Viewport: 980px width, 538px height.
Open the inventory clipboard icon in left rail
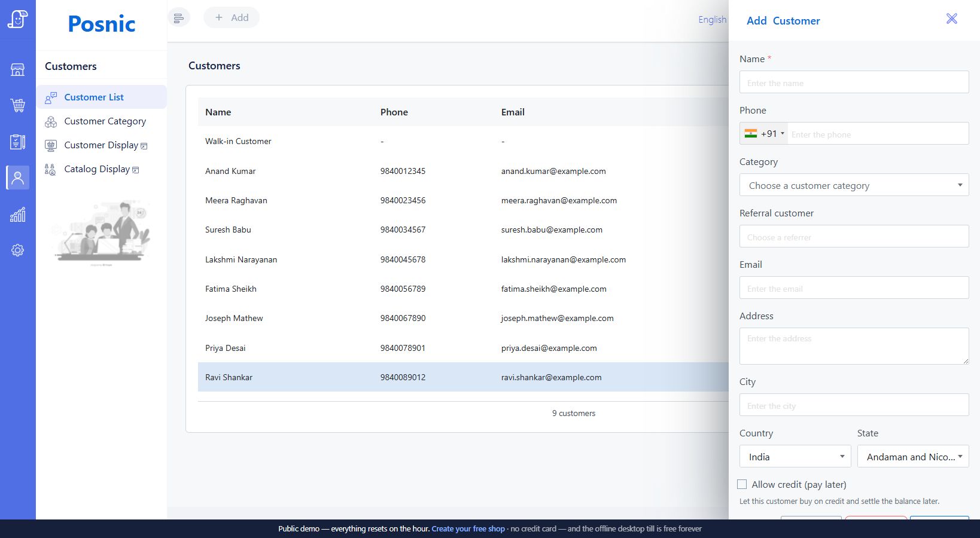pyautogui.click(x=17, y=142)
